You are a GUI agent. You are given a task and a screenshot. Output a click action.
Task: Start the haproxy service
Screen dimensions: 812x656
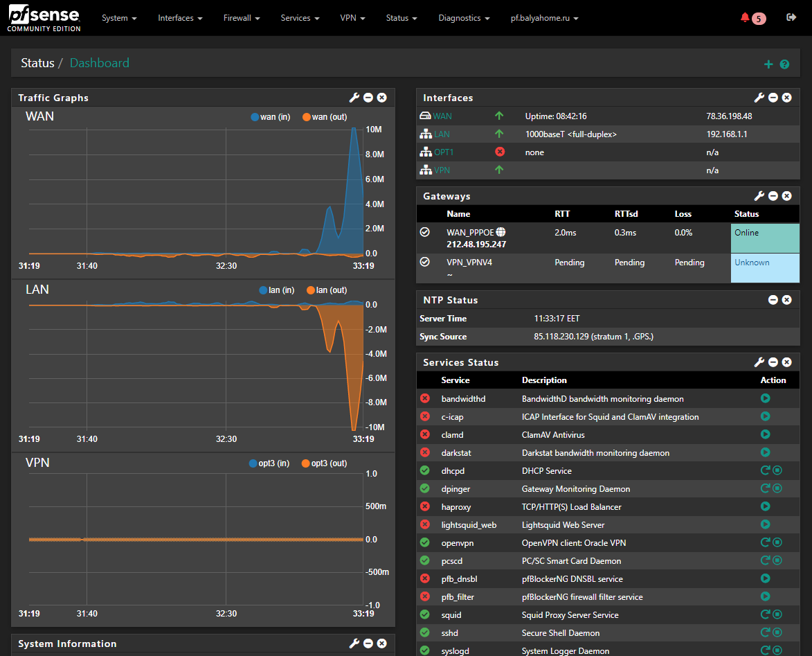point(765,506)
